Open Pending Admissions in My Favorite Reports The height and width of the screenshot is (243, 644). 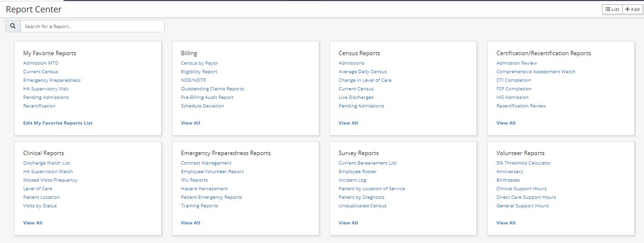[x=46, y=97]
